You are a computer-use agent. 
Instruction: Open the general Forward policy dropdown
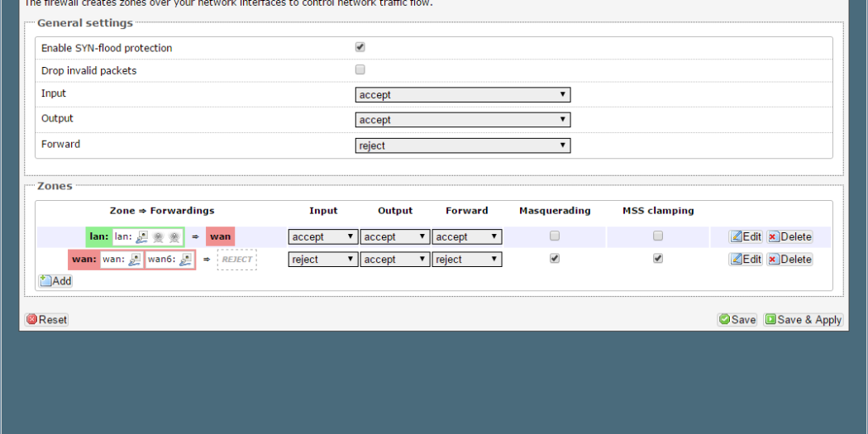pos(462,145)
